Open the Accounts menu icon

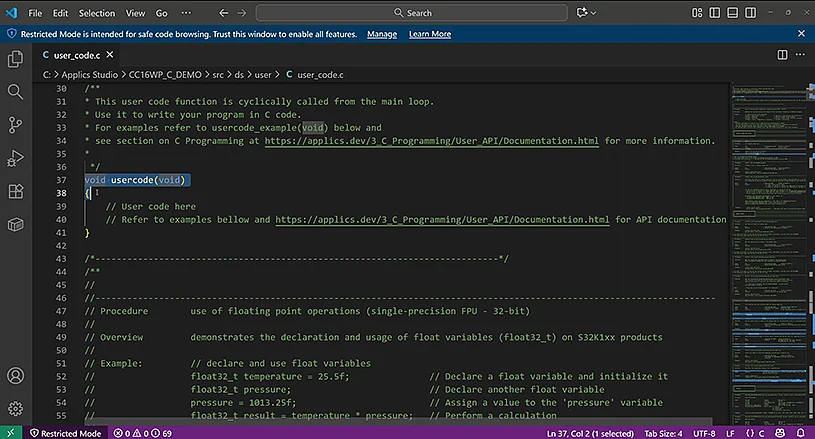click(16, 376)
